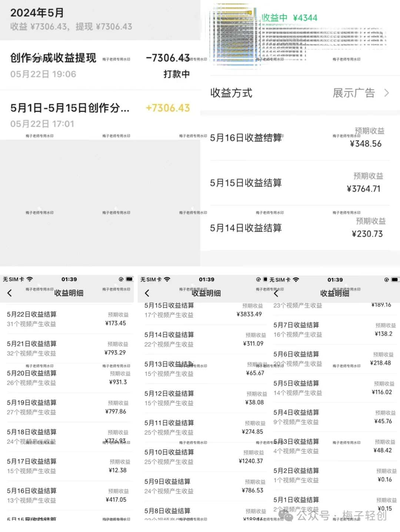
Task: Tap the 打款中 payment status
Action: pyautogui.click(x=176, y=74)
